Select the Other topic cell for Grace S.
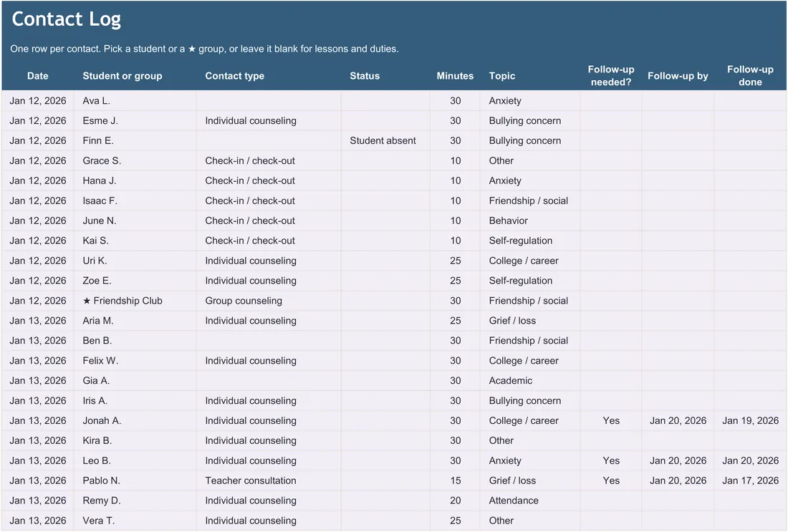The height and width of the screenshot is (532, 788). pyautogui.click(x=530, y=161)
